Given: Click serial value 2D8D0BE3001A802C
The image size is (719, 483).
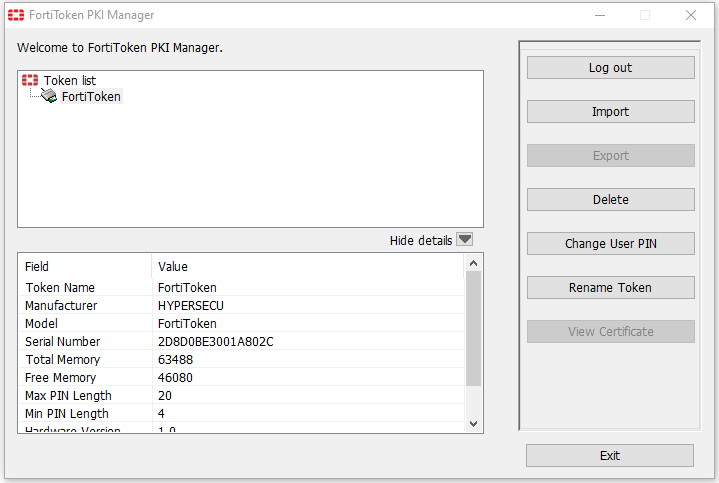Looking at the screenshot, I should [216, 342].
